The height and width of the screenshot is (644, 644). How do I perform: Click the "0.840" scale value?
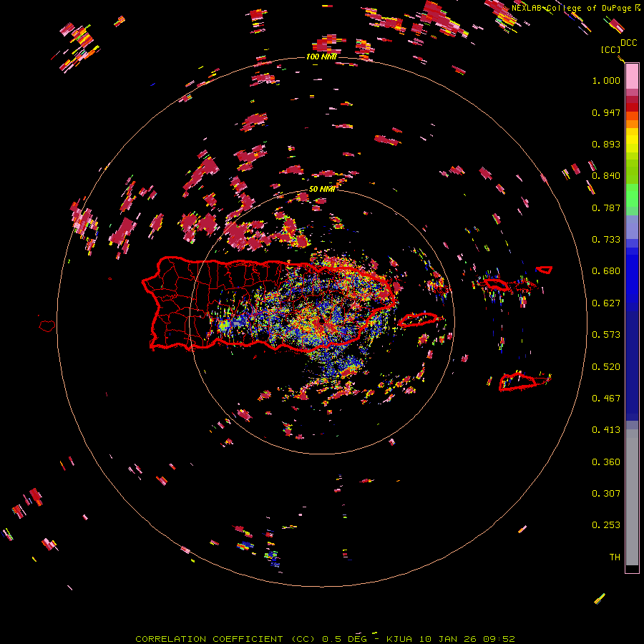tap(606, 176)
